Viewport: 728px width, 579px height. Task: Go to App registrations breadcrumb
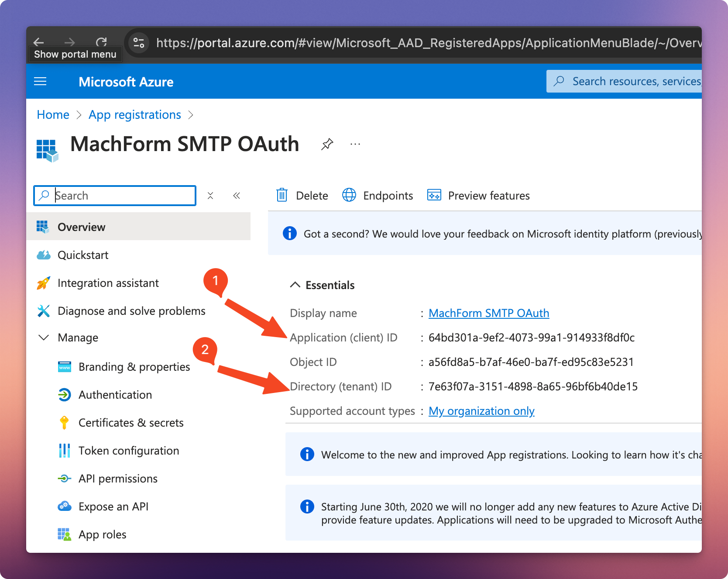point(135,115)
